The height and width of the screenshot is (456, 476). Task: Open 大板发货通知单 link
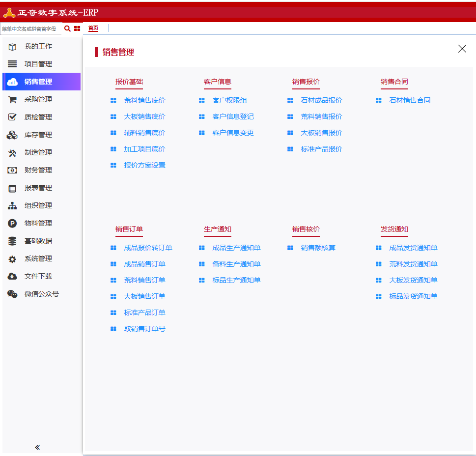click(x=413, y=280)
